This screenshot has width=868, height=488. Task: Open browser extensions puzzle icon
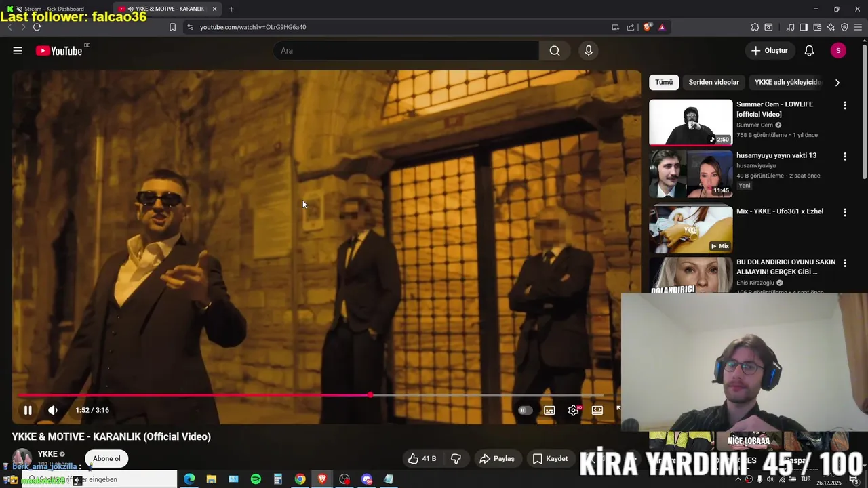pos(755,27)
